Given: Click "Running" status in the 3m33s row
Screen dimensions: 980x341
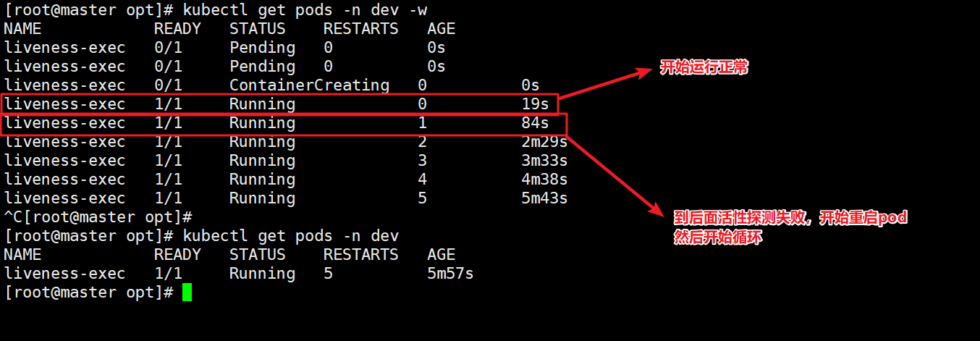Looking at the screenshot, I should tap(263, 161).
